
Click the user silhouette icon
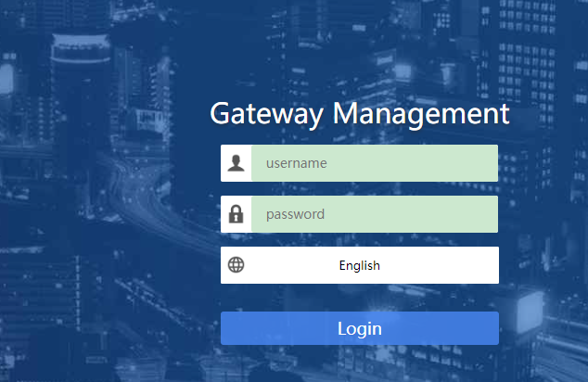coord(236,163)
